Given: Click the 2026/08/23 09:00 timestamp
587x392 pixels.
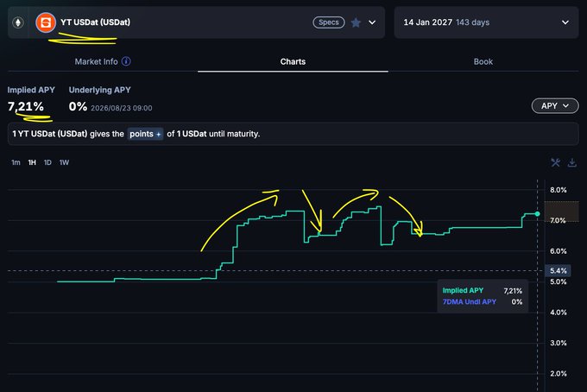Looking at the screenshot, I should pos(122,108).
